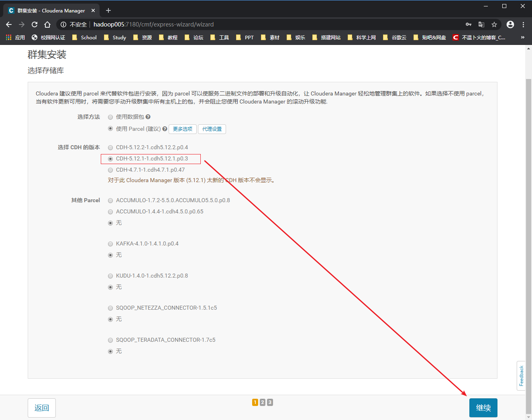Open the browser home page icon
The width and height of the screenshot is (532, 420).
[x=47, y=24]
